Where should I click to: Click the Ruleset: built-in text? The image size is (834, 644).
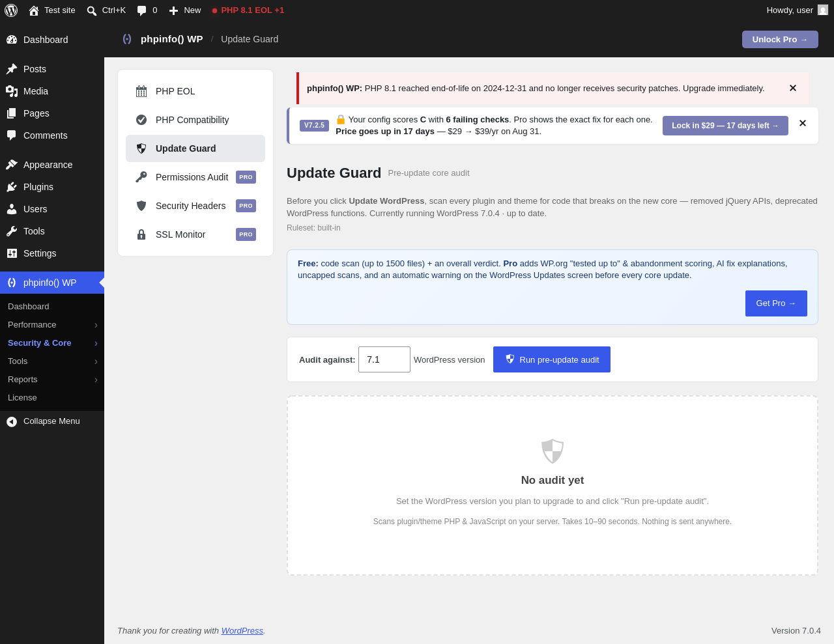[313, 228]
